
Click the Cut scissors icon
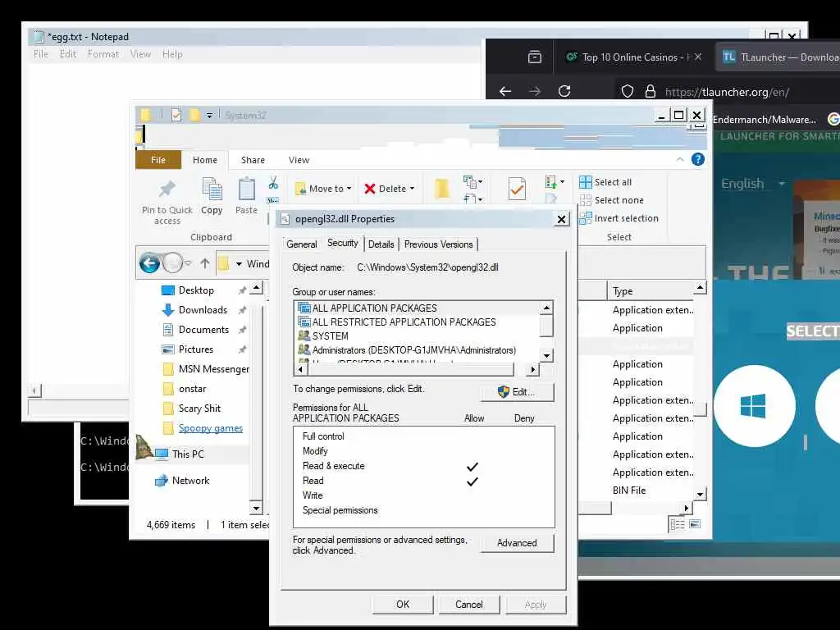273,183
